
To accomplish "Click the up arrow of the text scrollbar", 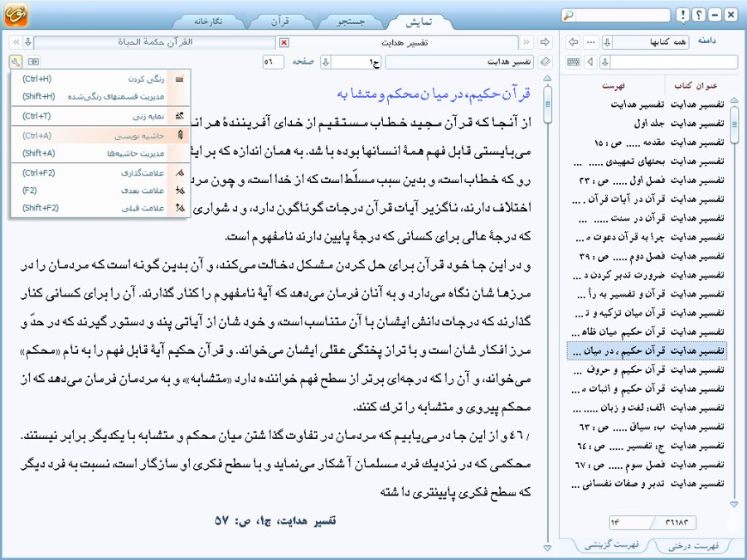I will (x=547, y=78).
